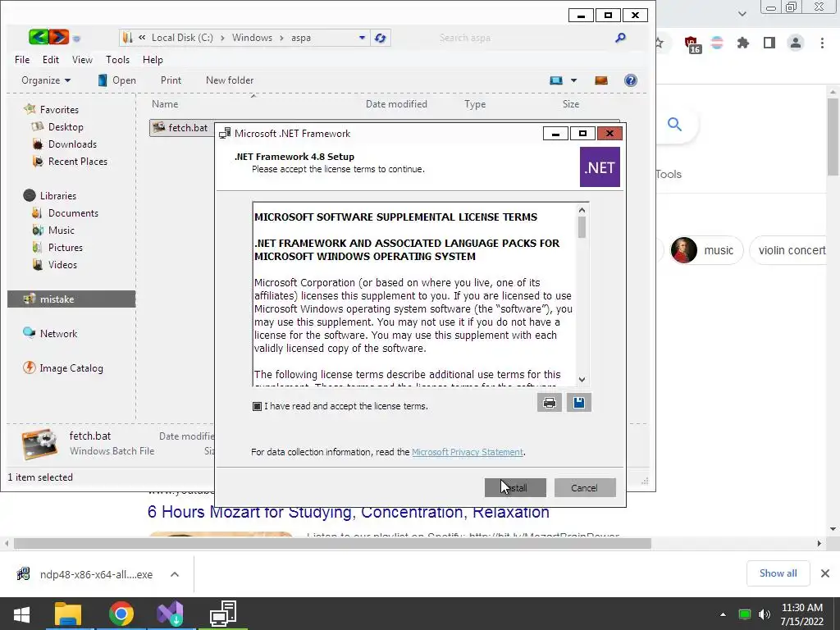Toggle the preview pane icon

pyautogui.click(x=601, y=80)
